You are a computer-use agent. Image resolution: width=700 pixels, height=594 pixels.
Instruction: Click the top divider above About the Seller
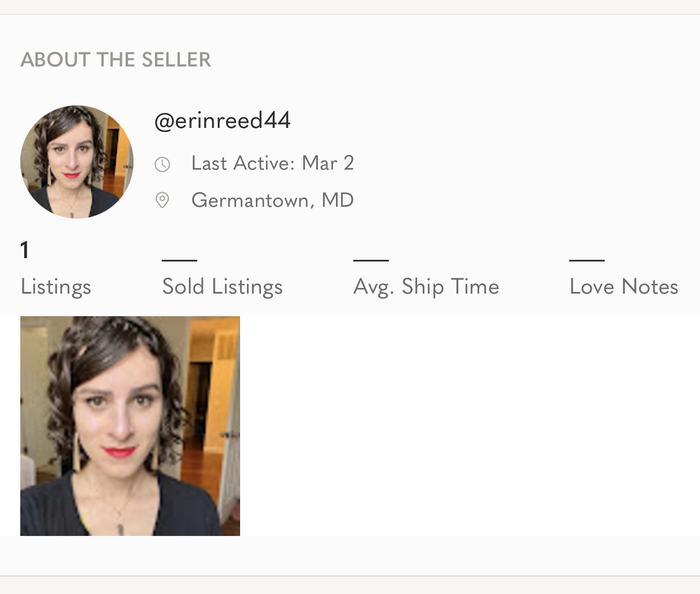[x=350, y=15]
